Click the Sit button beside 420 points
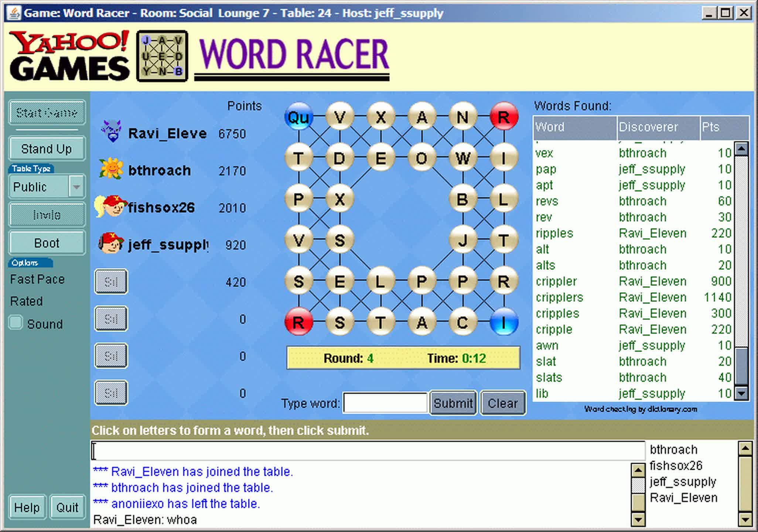 111,282
